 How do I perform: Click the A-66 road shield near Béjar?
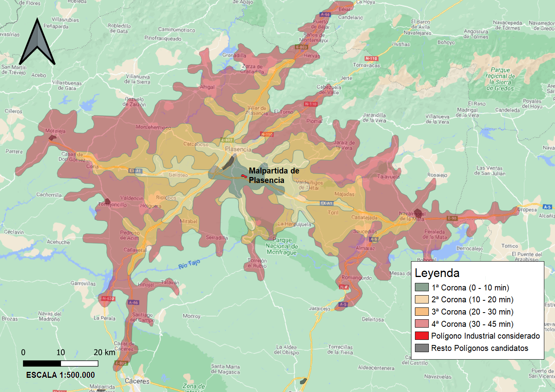[x=325, y=15]
